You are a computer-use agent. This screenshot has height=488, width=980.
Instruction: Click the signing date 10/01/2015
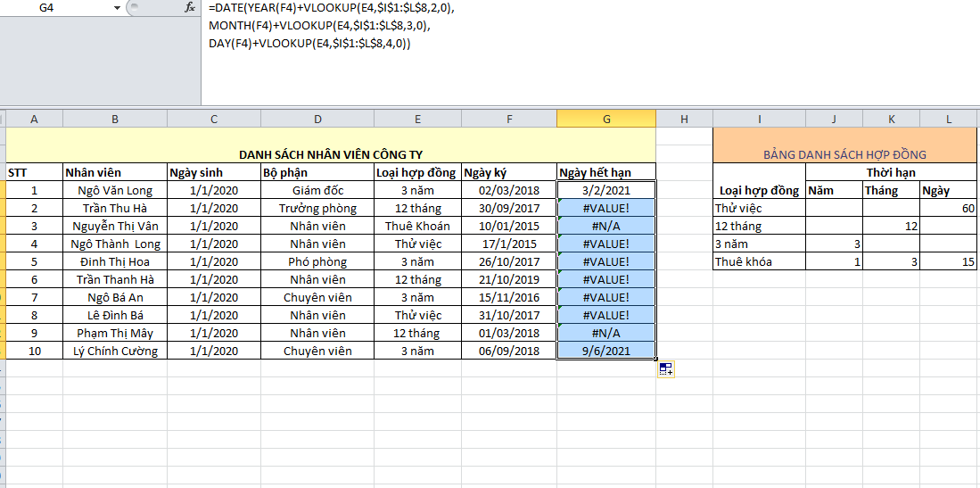click(509, 226)
